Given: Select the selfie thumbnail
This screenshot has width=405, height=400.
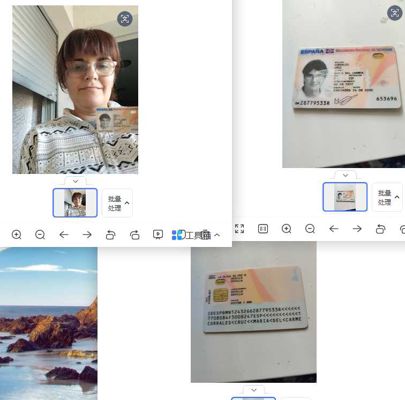Looking at the screenshot, I should point(75,203).
